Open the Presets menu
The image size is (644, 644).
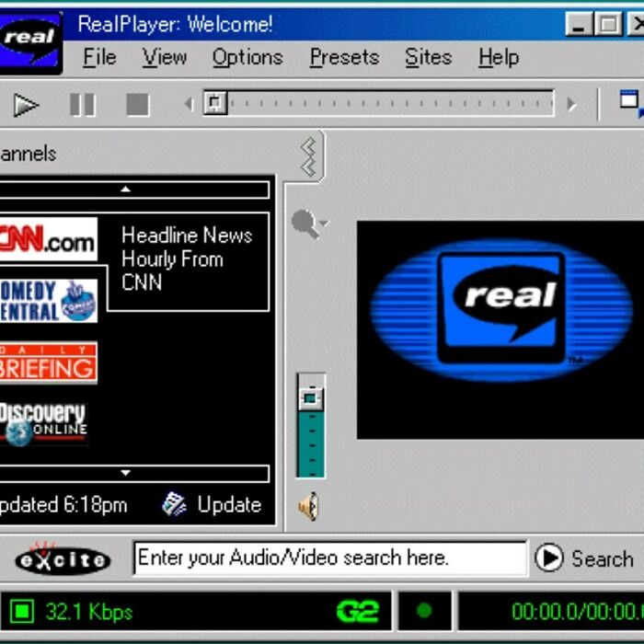(344, 57)
